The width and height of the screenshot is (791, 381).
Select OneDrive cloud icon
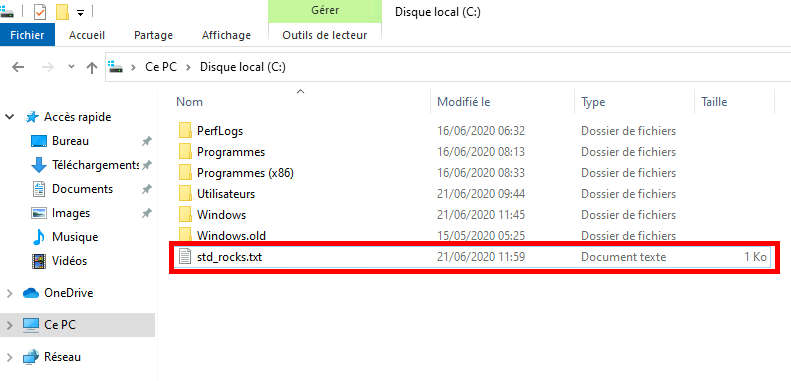pyautogui.click(x=31, y=293)
